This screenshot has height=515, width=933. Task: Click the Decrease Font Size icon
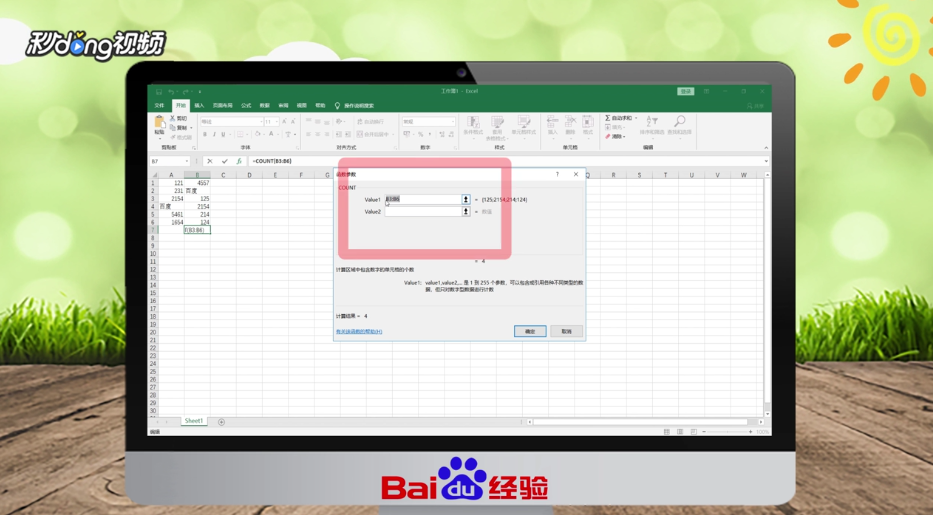click(293, 121)
